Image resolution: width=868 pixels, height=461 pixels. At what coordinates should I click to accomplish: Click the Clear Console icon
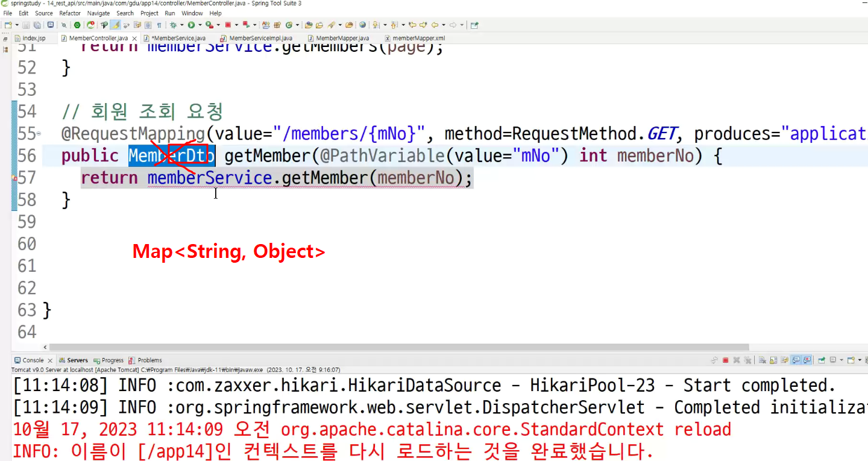click(x=763, y=360)
